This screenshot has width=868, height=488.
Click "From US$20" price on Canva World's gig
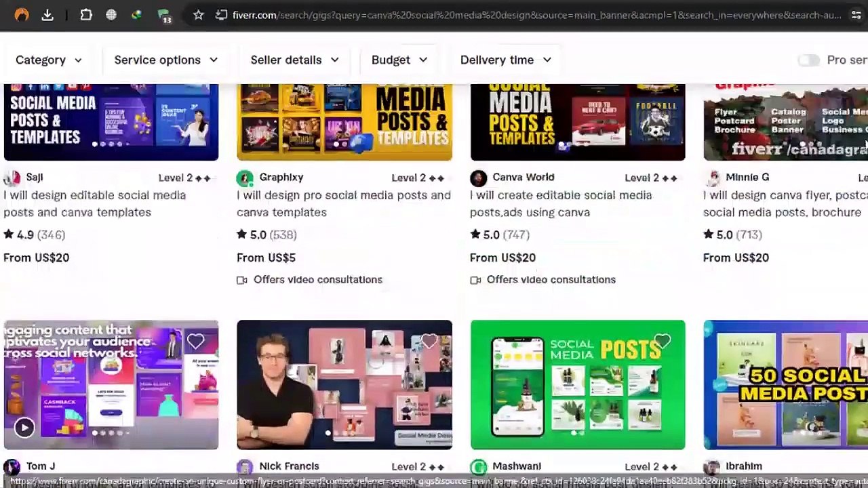502,258
